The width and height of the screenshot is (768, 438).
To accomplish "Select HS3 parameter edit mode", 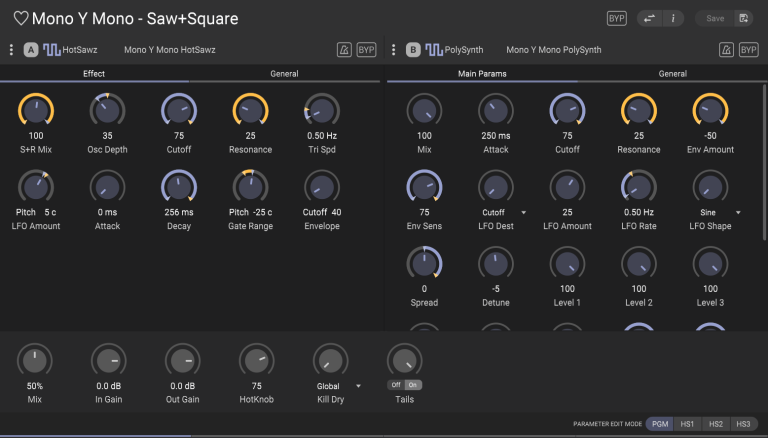I will tap(744, 424).
